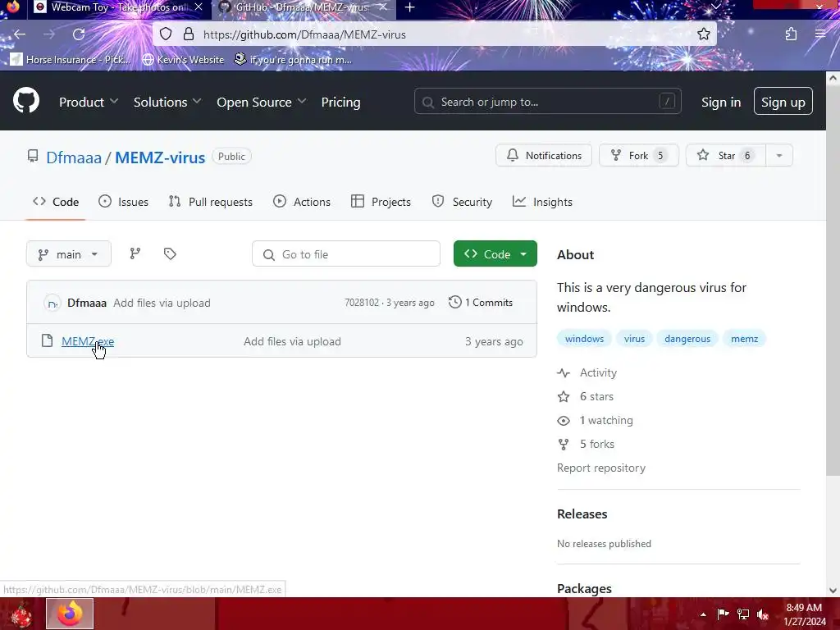Open the Dfmaaa owner profile link
This screenshot has width=840, height=630.
tap(73, 157)
